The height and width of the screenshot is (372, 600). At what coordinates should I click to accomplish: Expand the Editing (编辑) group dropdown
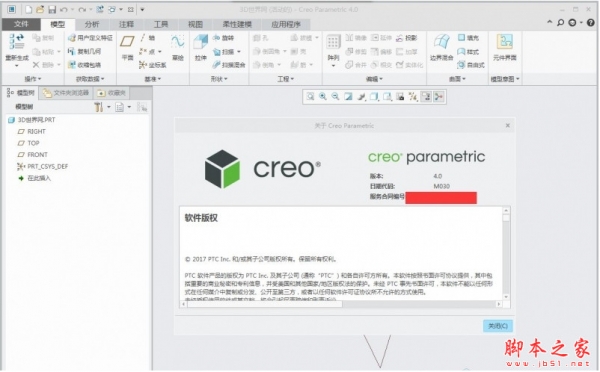374,79
